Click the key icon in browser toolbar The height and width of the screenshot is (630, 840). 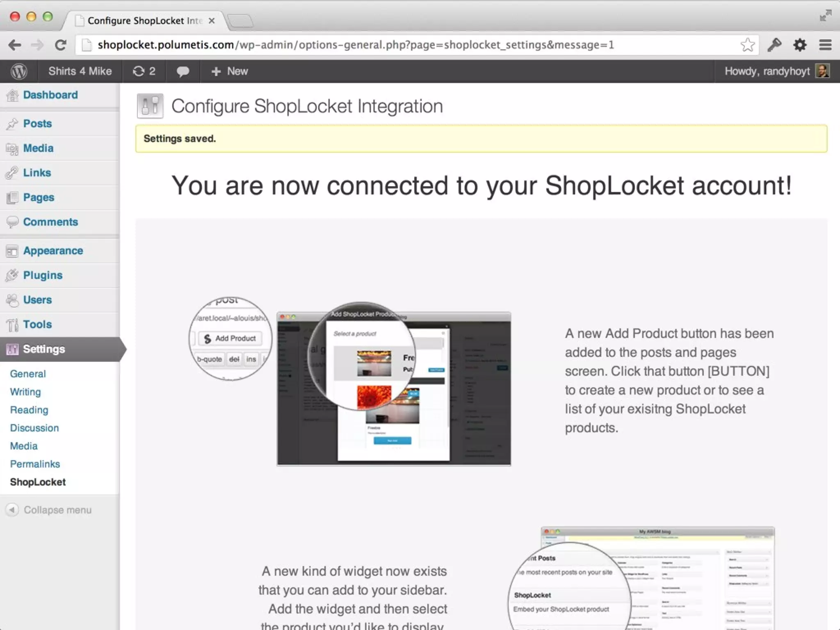(774, 45)
